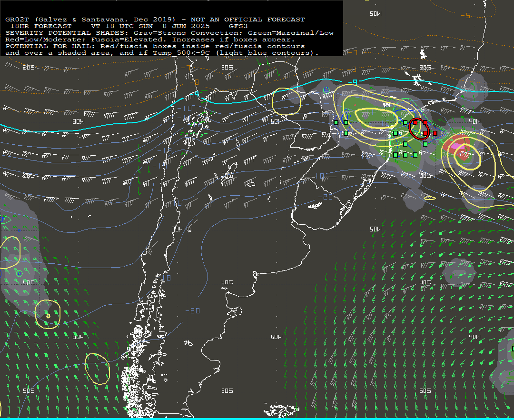Click the blue -10 temperature contour label
The image size is (514, 420).
185,108
